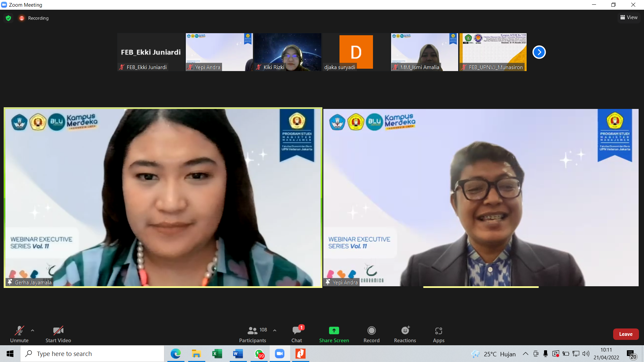The width and height of the screenshot is (644, 362).
Task: Expand the Participants list options chevron
Action: click(275, 330)
